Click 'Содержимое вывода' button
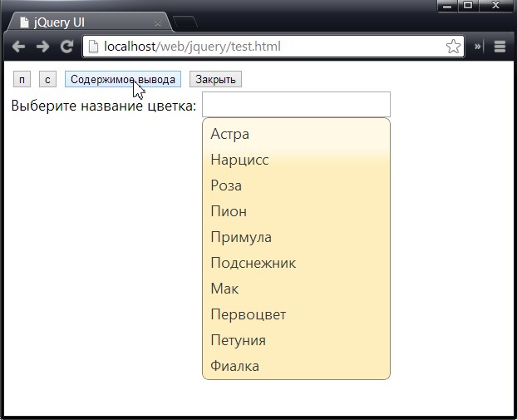Screen dimensions: 517x420 point(123,80)
